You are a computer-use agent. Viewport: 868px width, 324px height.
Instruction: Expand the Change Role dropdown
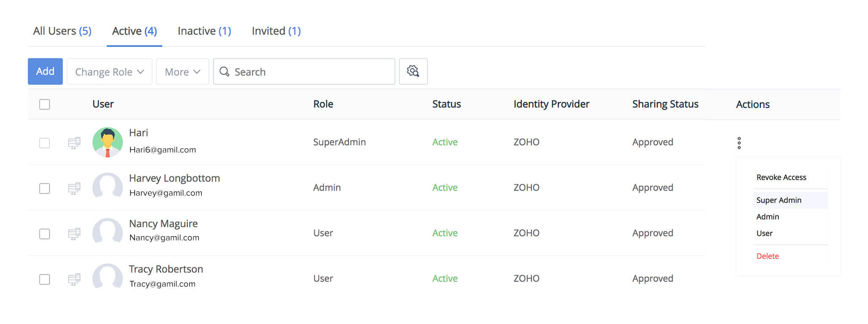[110, 72]
